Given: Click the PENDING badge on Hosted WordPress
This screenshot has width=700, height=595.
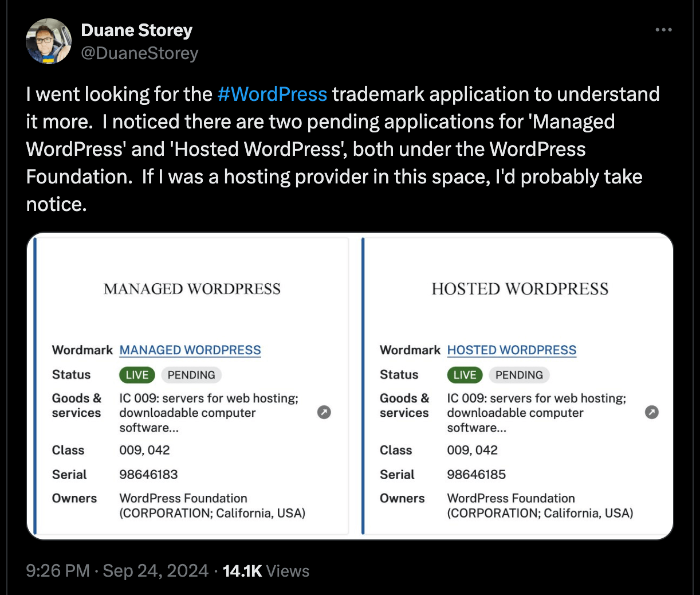Looking at the screenshot, I should coord(518,375).
